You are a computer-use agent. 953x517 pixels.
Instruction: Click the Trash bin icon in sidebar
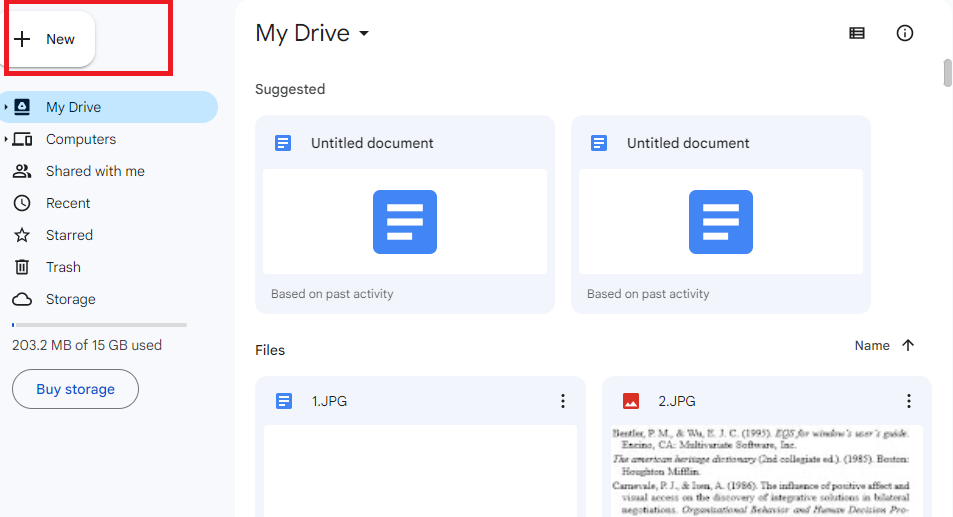click(x=22, y=267)
